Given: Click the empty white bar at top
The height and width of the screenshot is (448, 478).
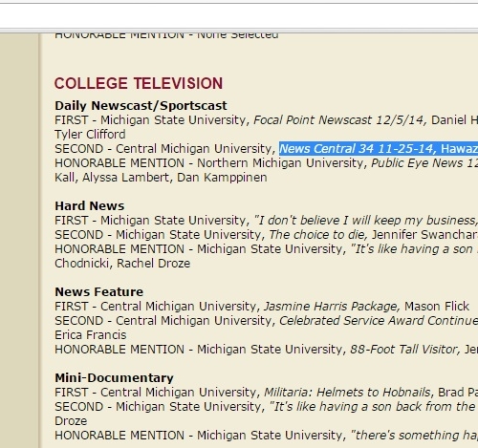Looking at the screenshot, I should click(239, 16).
